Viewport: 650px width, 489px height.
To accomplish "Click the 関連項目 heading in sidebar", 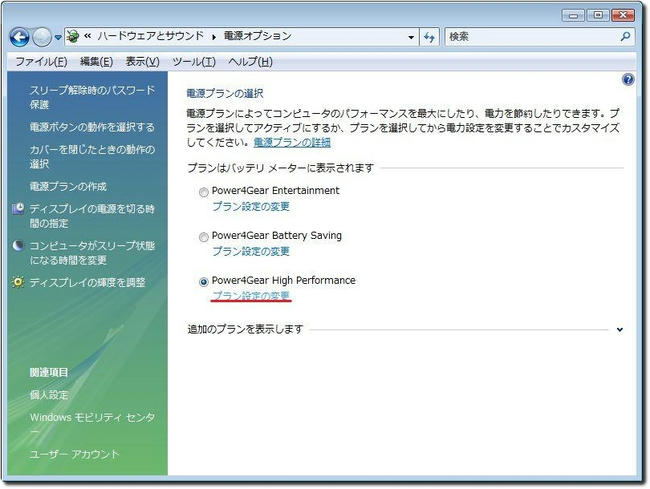I will pos(49,372).
